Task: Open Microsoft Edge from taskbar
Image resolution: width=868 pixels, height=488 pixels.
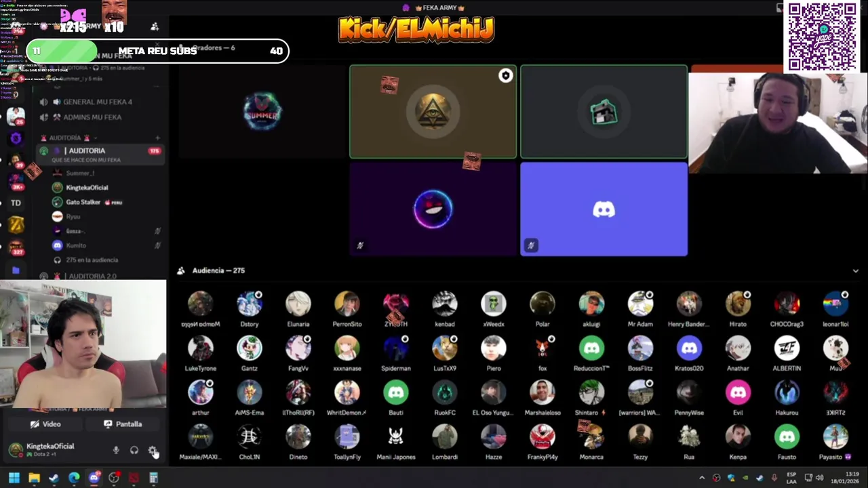Action: pyautogui.click(x=74, y=478)
